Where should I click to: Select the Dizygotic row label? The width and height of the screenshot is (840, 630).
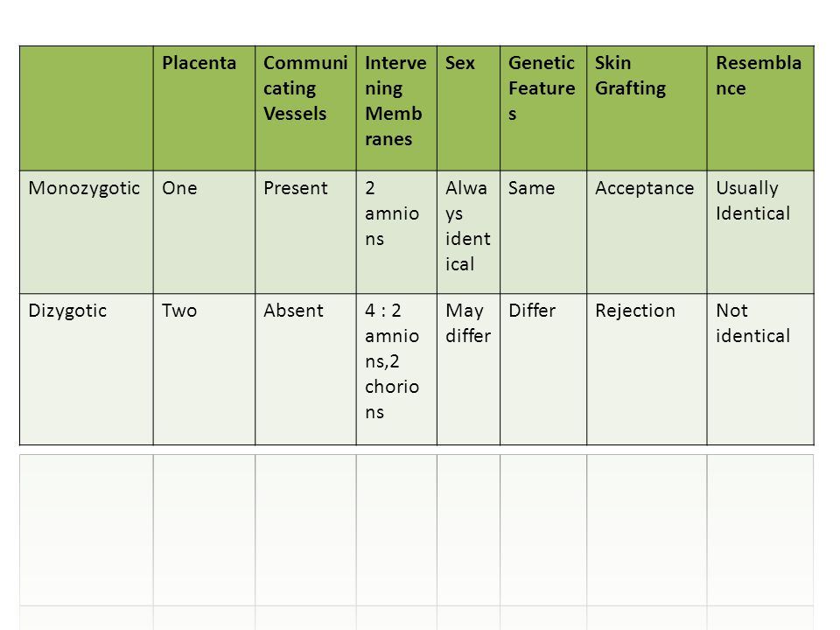87,369
